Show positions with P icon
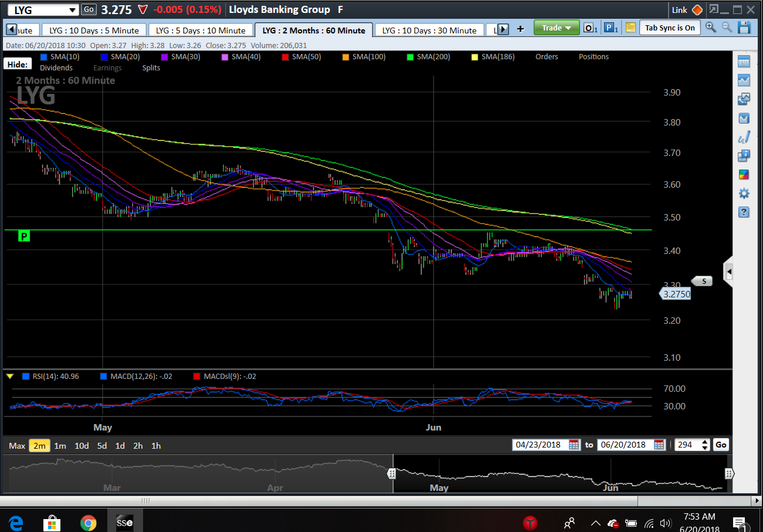The image size is (763, 532). point(611,28)
